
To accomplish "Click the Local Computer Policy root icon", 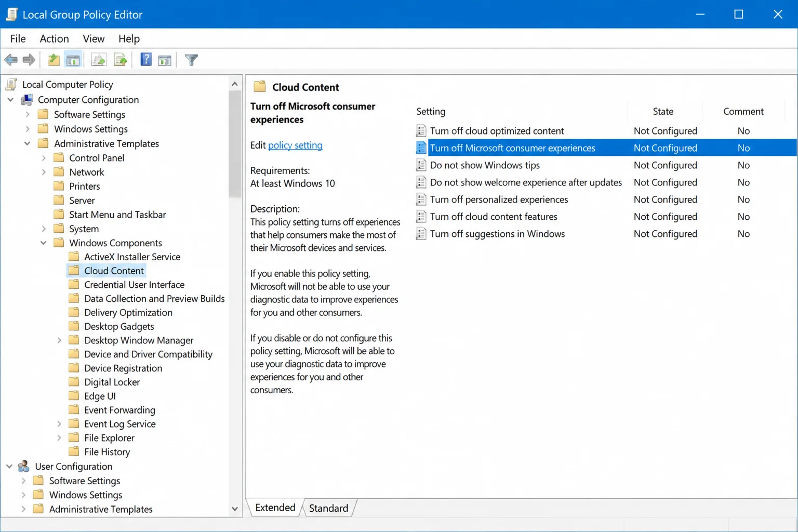I will pyautogui.click(x=11, y=84).
